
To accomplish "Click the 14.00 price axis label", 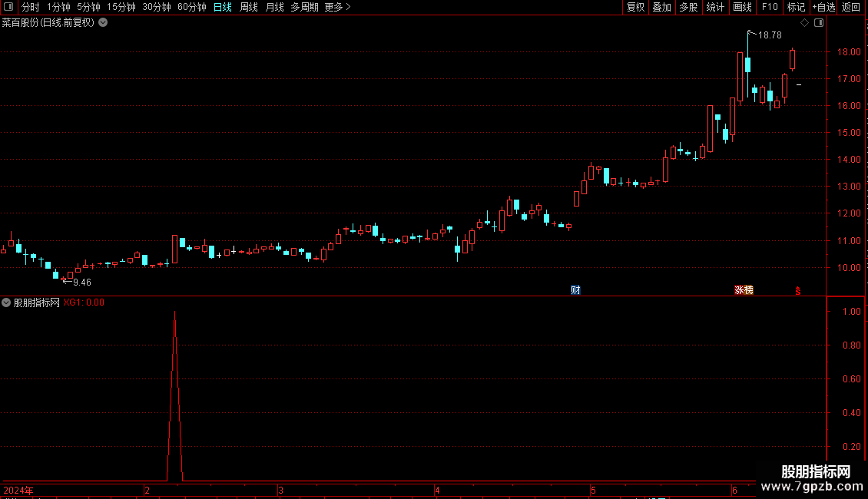I will point(849,160).
